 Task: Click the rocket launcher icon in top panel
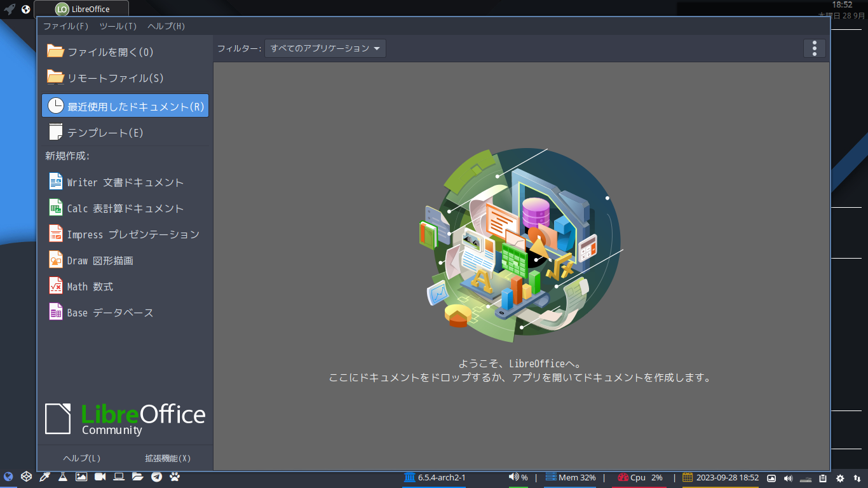9,9
